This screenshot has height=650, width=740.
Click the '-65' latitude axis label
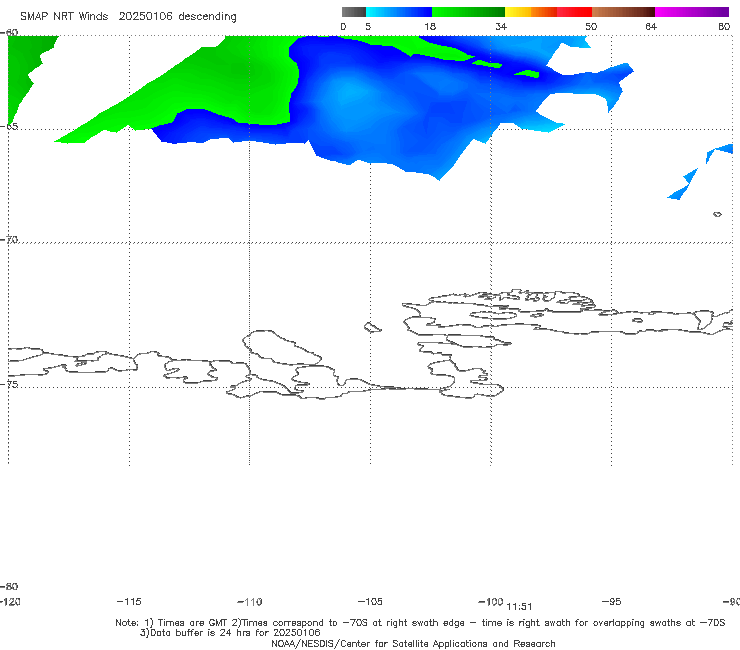pyautogui.click(x=9, y=127)
